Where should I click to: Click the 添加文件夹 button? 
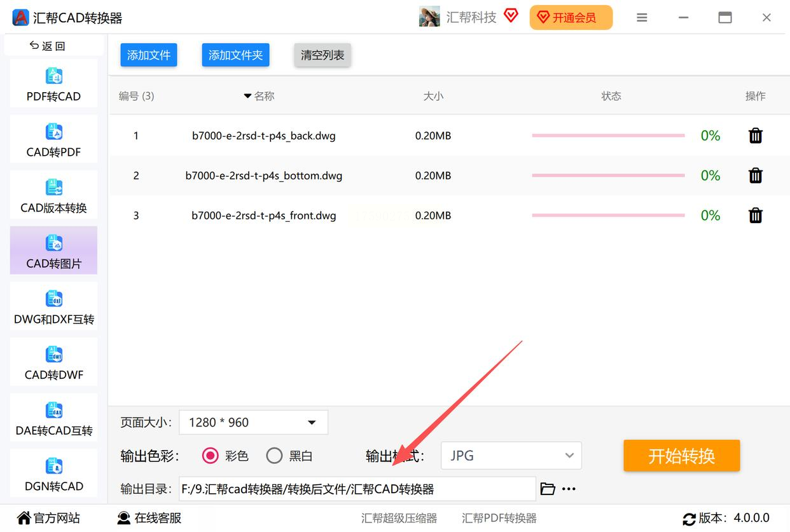pos(236,55)
